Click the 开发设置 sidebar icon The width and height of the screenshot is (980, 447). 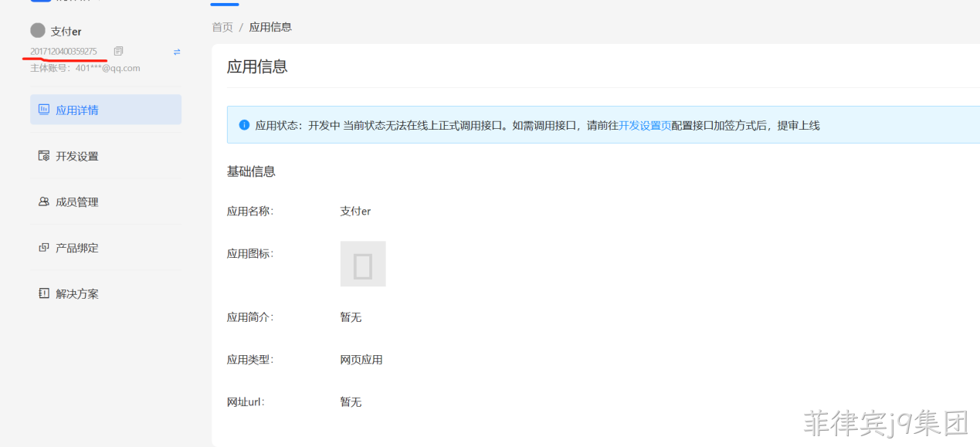44,156
